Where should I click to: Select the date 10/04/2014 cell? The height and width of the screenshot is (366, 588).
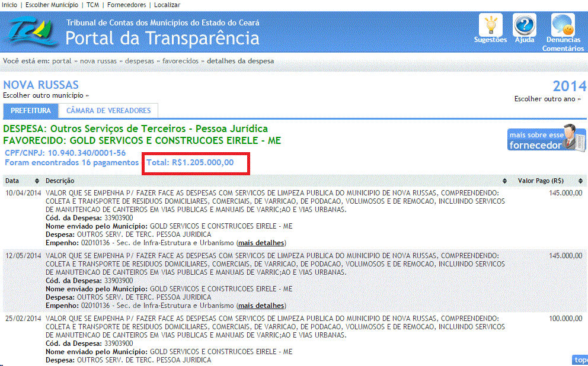(x=23, y=193)
